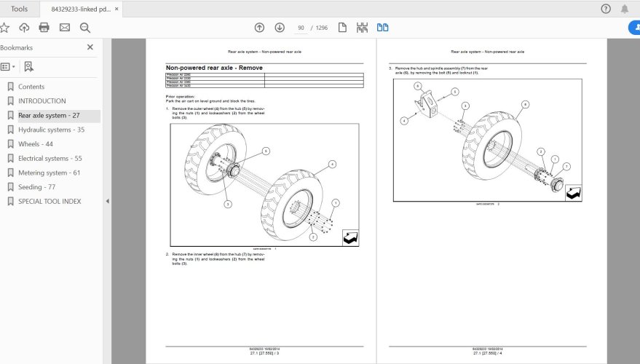Switch to the 84329233-linked pdf tab
Viewport: 640px width, 364px height.
pyautogui.click(x=81, y=9)
